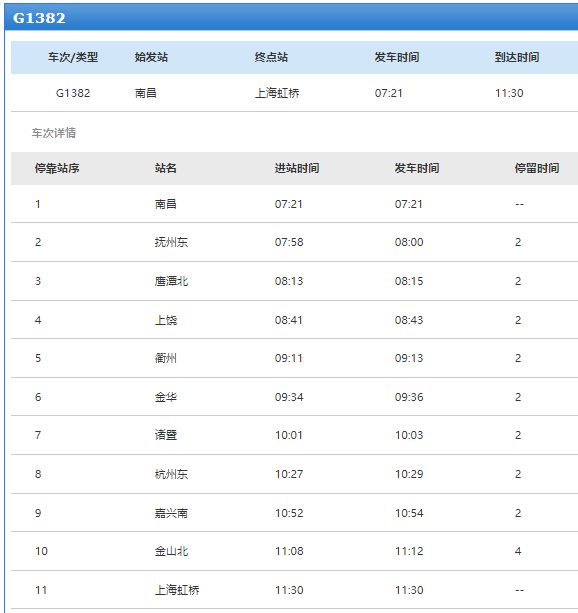Select the 诸暨 station entry
The height and width of the screenshot is (613, 578).
pos(166,435)
